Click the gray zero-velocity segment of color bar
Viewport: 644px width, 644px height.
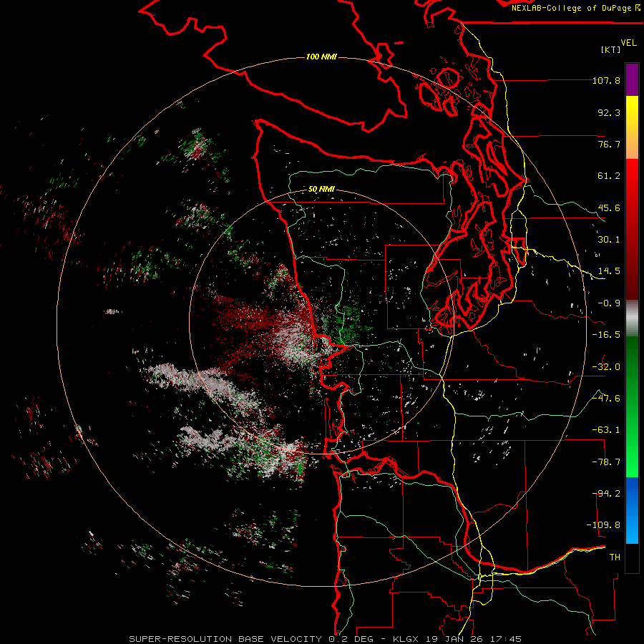point(632,318)
